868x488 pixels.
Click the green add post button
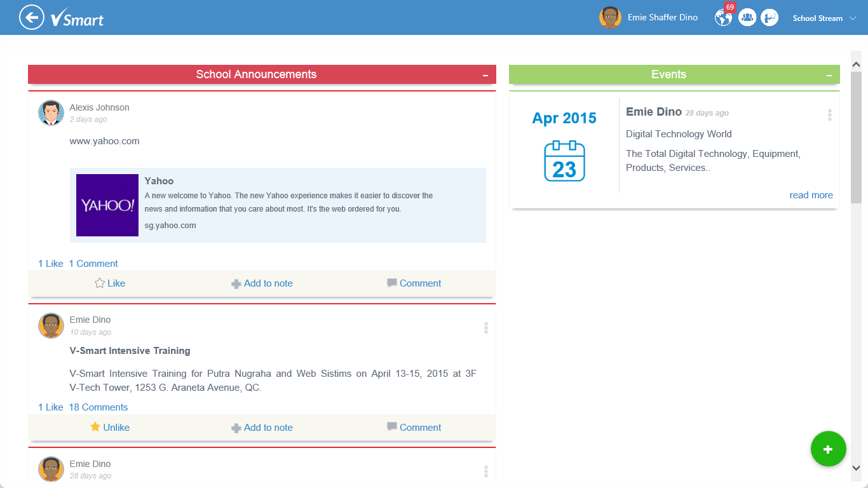(828, 449)
